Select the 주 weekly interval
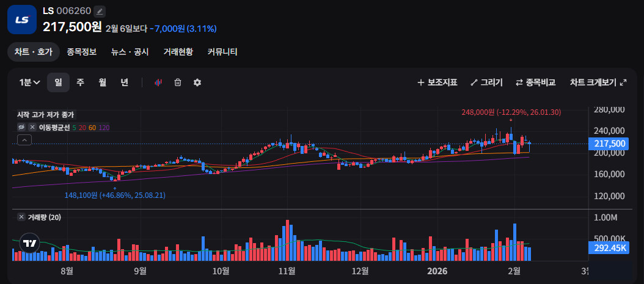The height and width of the screenshot is (284, 644). [80, 82]
